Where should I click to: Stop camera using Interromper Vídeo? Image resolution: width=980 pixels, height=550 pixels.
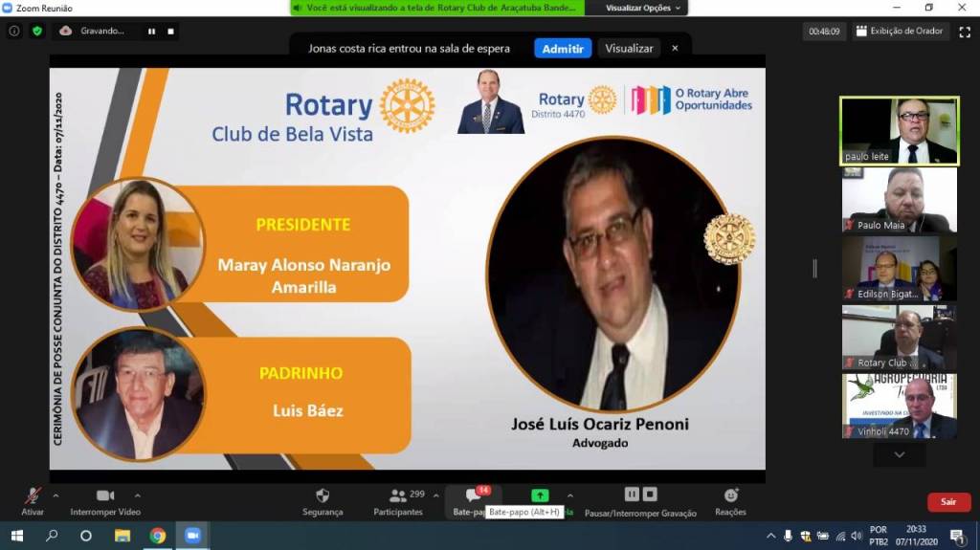[x=105, y=500]
